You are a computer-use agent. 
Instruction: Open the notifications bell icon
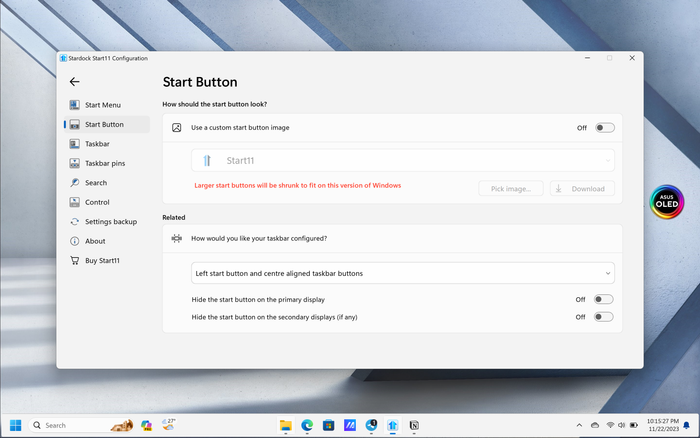click(x=687, y=425)
